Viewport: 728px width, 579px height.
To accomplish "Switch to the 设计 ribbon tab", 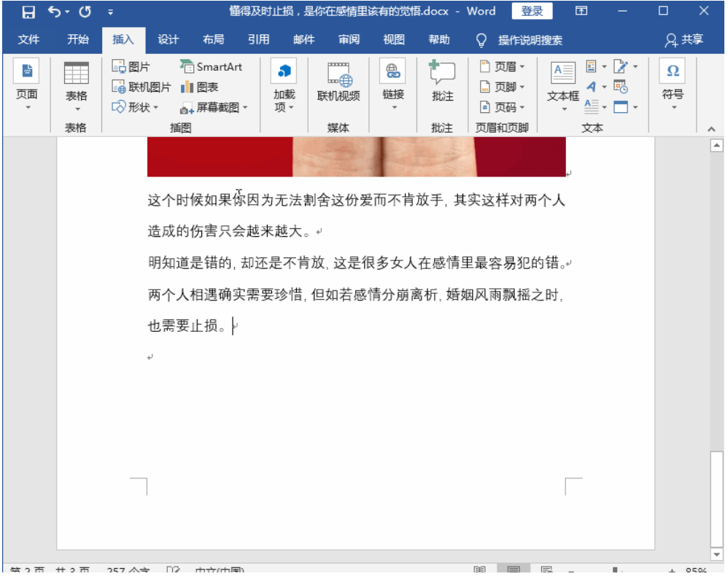I will point(168,39).
